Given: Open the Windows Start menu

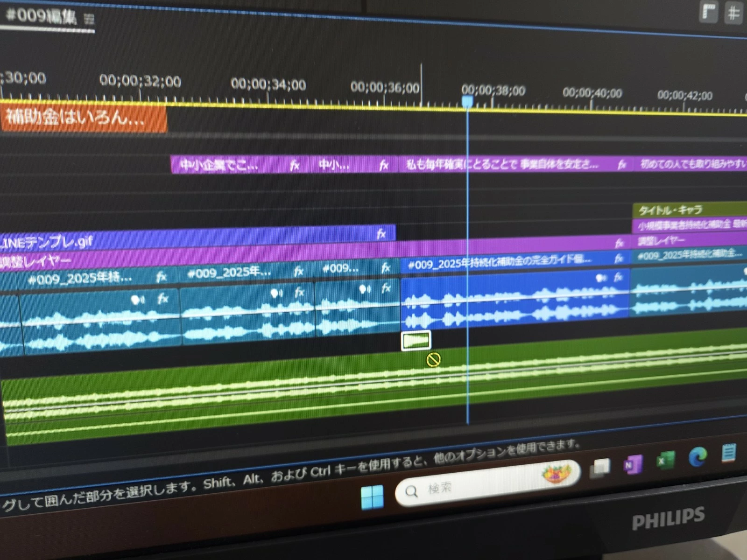Looking at the screenshot, I should pos(373,497).
